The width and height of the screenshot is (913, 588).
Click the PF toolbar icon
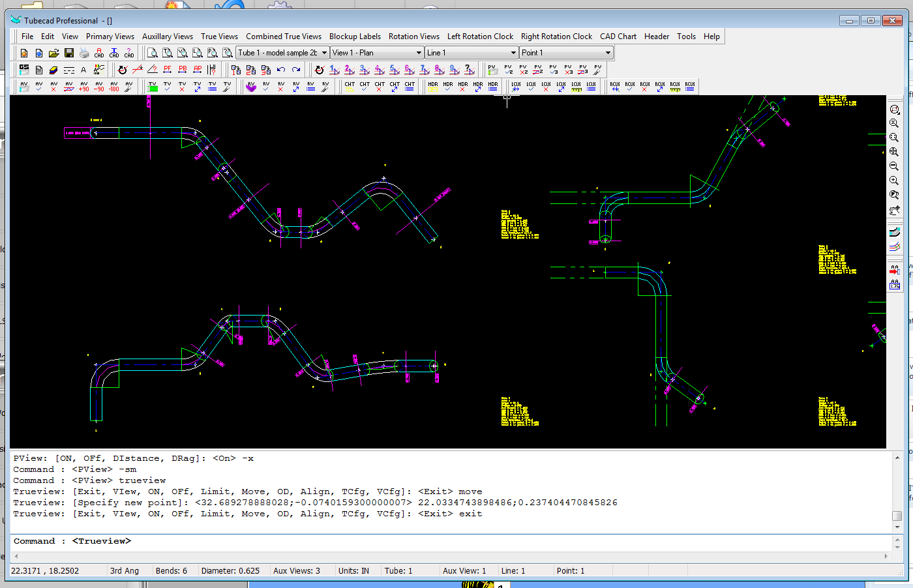[168, 69]
